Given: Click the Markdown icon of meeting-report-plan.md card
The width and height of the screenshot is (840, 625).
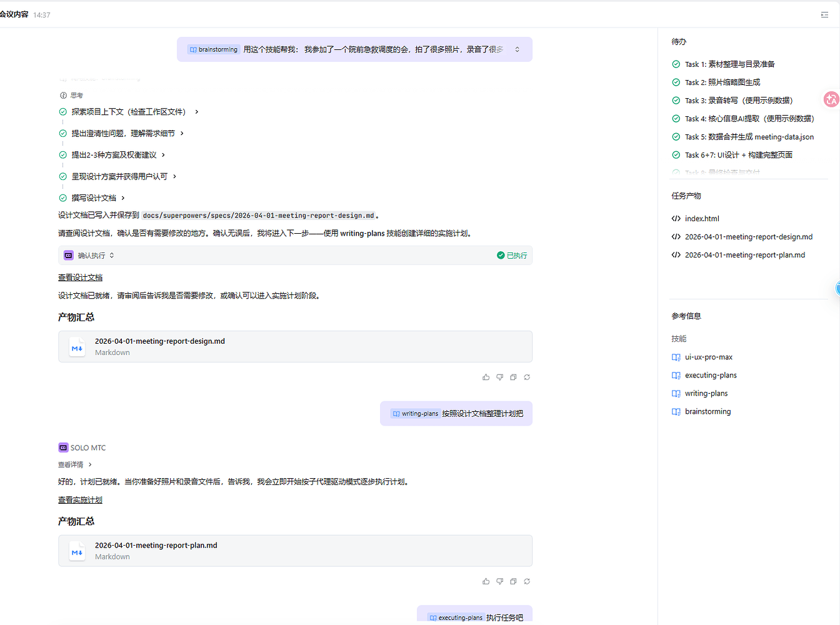Looking at the screenshot, I should (77, 551).
